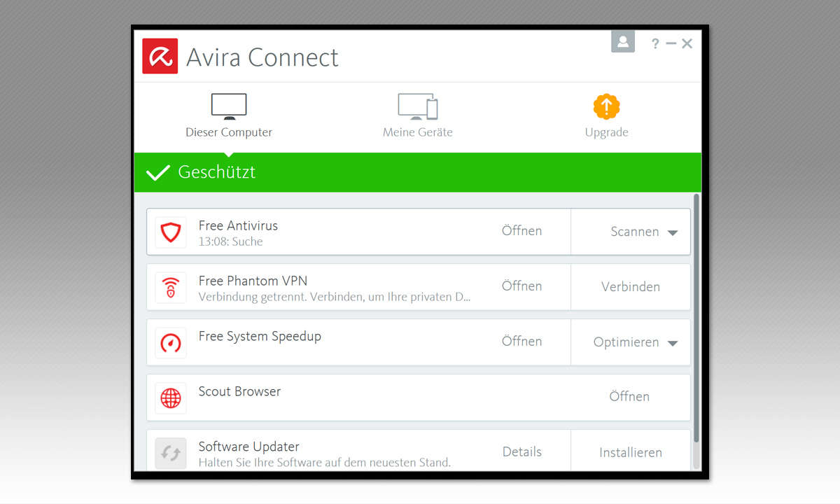Screen dimensions: 840x504
Task: Click the '13:08: Suche' status text
Action: pyautogui.click(x=231, y=241)
